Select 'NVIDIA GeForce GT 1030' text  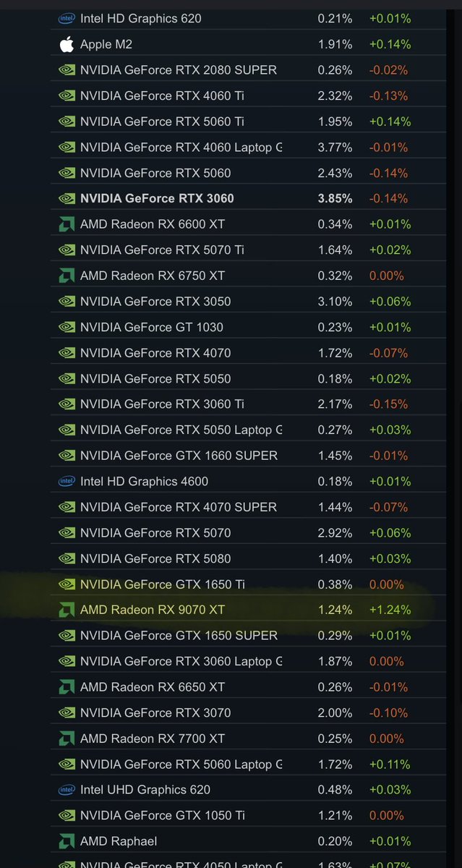[152, 328]
